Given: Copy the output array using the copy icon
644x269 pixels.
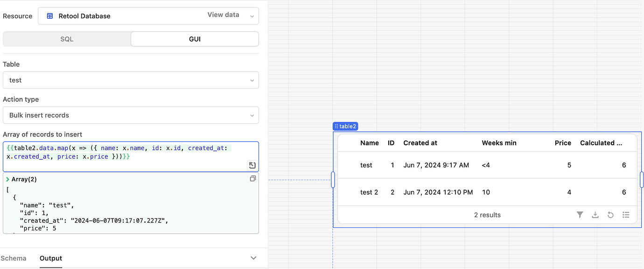Looking at the screenshot, I should [252, 178].
